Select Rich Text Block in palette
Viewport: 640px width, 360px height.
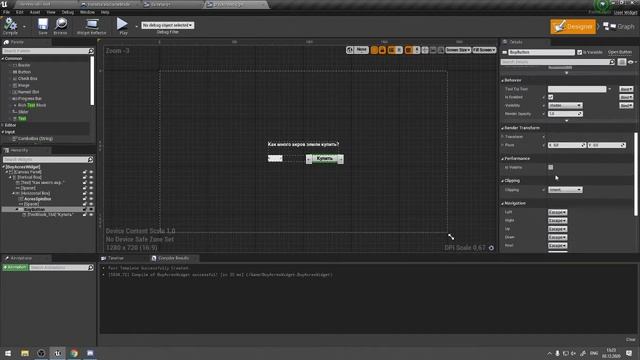(x=32, y=105)
